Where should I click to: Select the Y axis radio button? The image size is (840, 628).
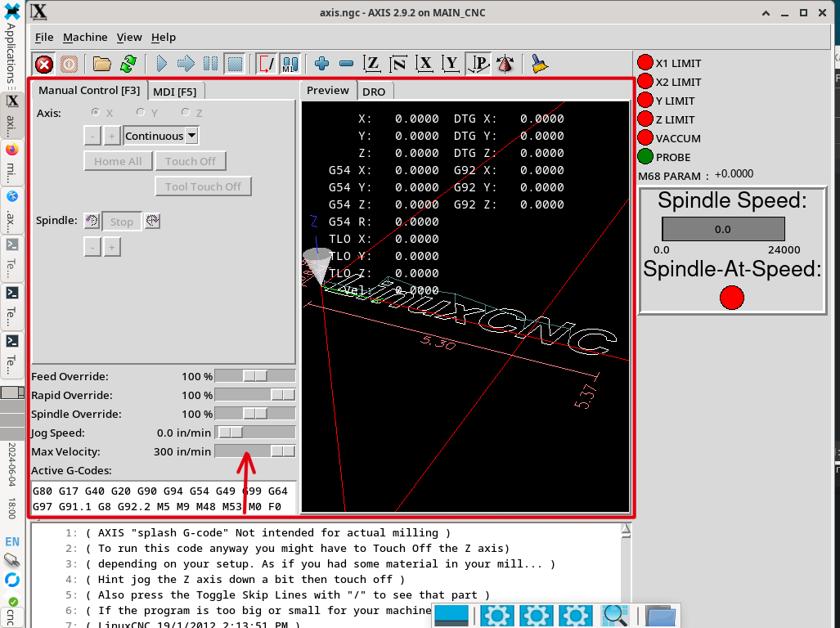click(x=141, y=112)
